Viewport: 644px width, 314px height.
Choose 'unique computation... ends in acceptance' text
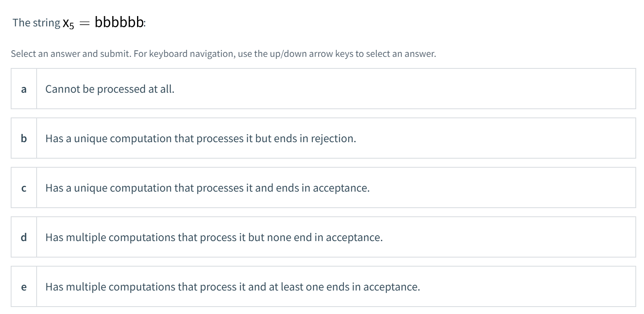207,188
